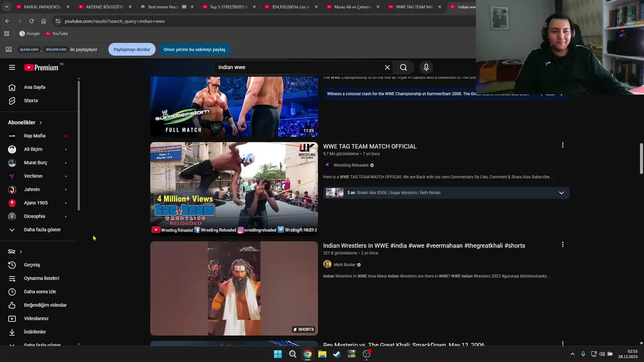Open File Explorer from taskbar
The image size is (644, 362).
(x=322, y=354)
